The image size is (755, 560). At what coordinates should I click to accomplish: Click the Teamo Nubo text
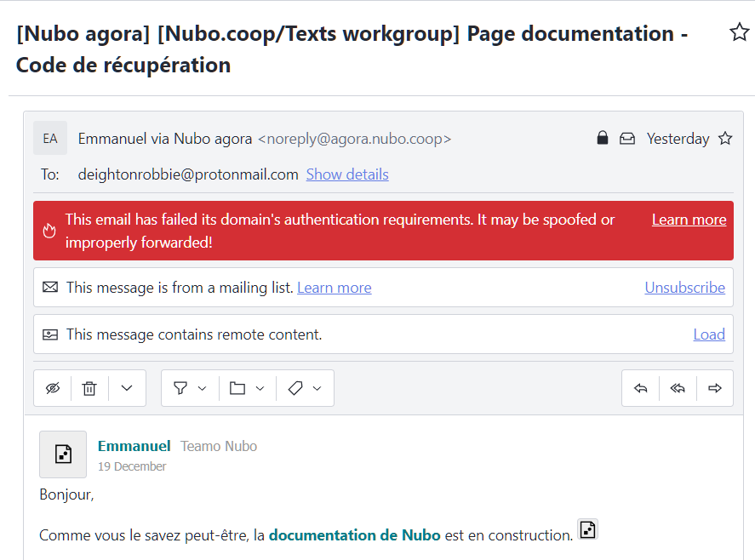coord(219,446)
